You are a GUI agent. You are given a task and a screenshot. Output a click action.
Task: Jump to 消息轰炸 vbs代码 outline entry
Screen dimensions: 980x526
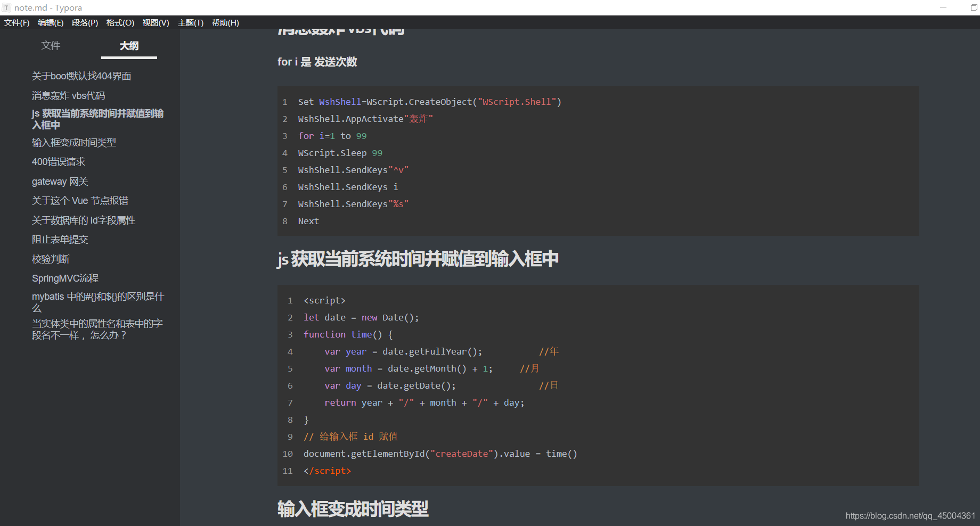[x=68, y=96]
